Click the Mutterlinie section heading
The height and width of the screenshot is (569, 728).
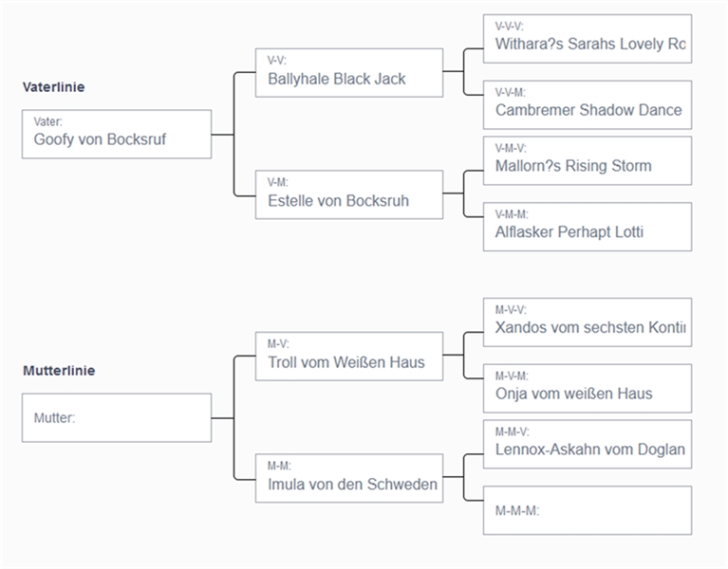pos(59,371)
